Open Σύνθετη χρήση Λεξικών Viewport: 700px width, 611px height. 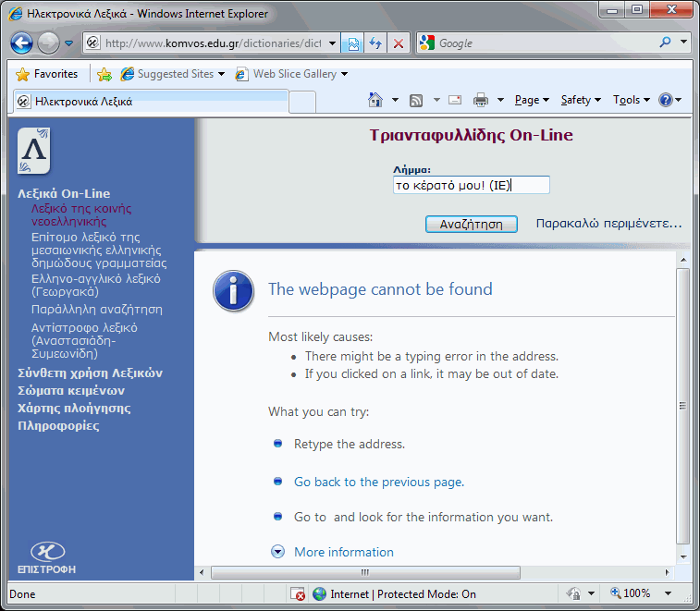(91, 373)
